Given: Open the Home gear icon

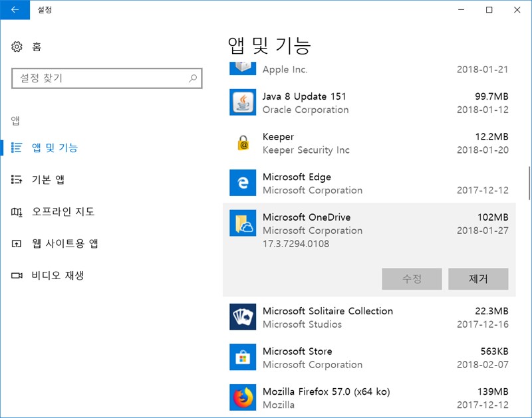Looking at the screenshot, I should coord(17,47).
